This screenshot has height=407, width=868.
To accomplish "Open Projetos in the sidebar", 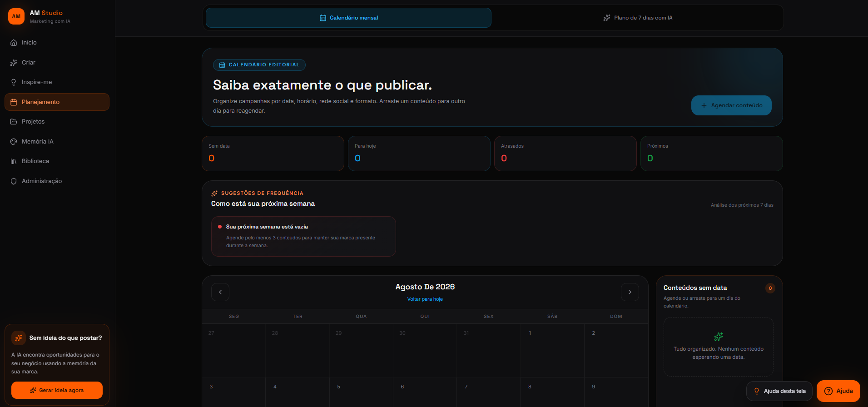I will pyautogui.click(x=57, y=122).
